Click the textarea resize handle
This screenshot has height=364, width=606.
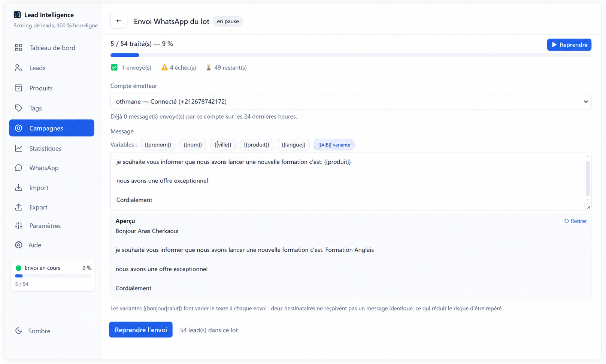click(x=588, y=207)
